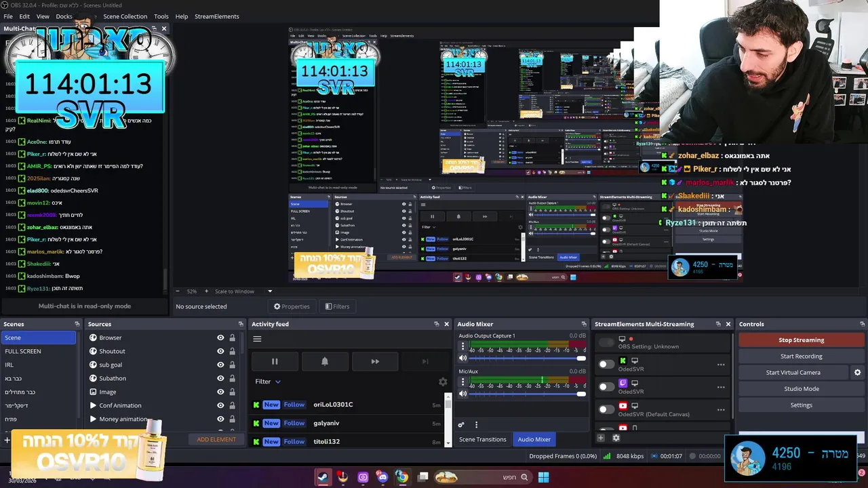This screenshot has width=868, height=488.
Task: Switch to the Audio Mixer tab
Action: pyautogui.click(x=534, y=439)
